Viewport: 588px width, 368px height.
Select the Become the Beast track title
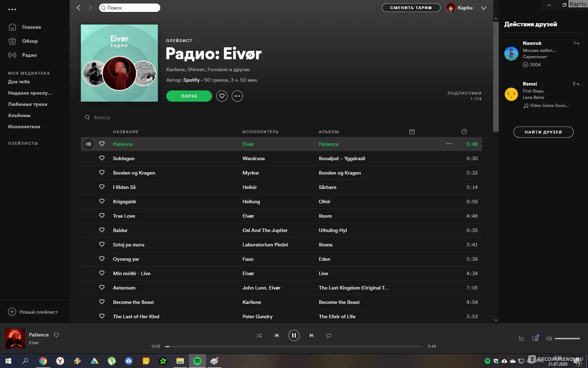[133, 302]
